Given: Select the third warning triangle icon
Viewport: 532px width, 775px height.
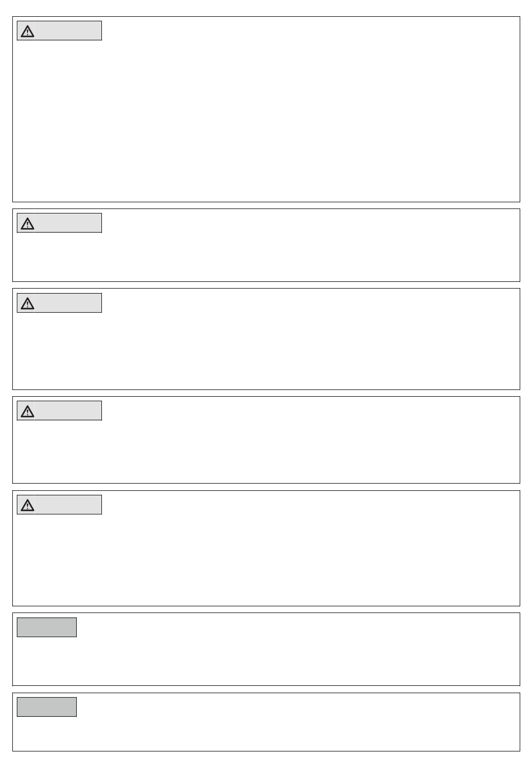Looking at the screenshot, I should pos(27,304).
